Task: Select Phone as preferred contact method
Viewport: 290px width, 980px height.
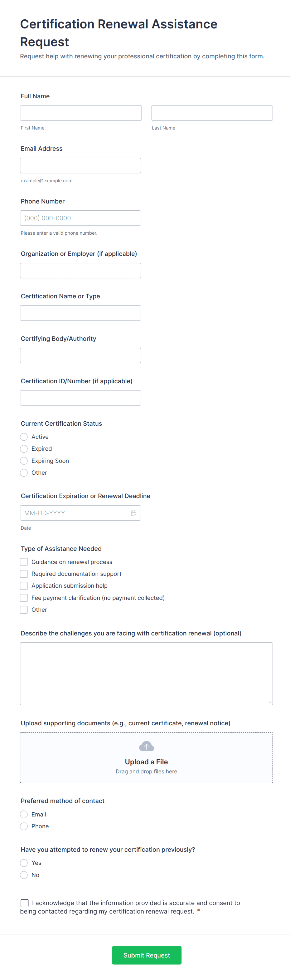Action: click(24, 826)
